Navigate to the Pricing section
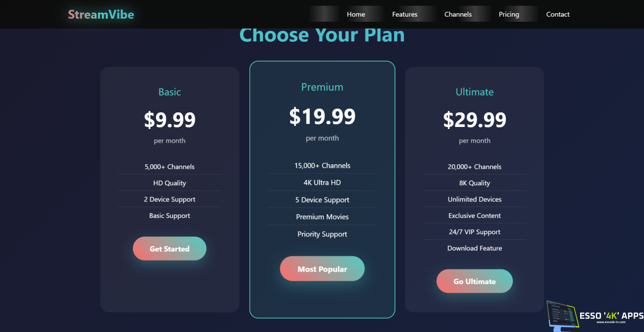Screen dimensions: 644x332 click(509, 14)
